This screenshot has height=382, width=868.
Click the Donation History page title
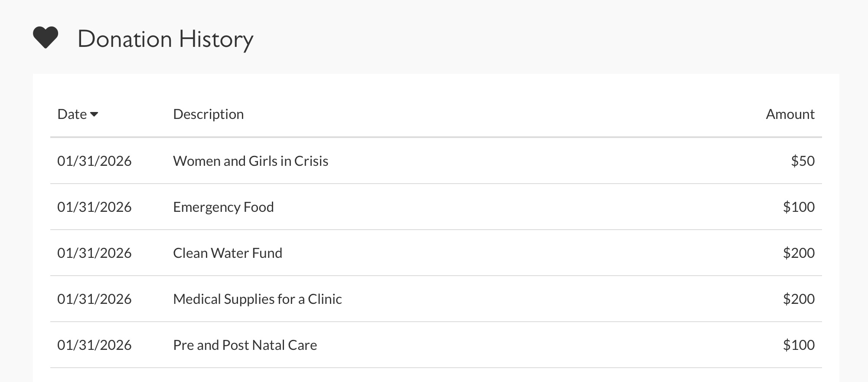coord(165,39)
